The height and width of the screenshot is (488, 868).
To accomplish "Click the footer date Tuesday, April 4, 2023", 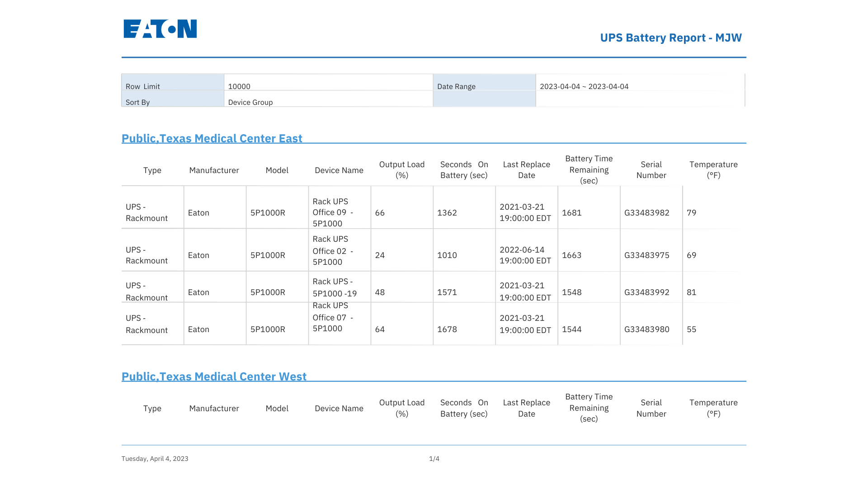I will (x=155, y=459).
